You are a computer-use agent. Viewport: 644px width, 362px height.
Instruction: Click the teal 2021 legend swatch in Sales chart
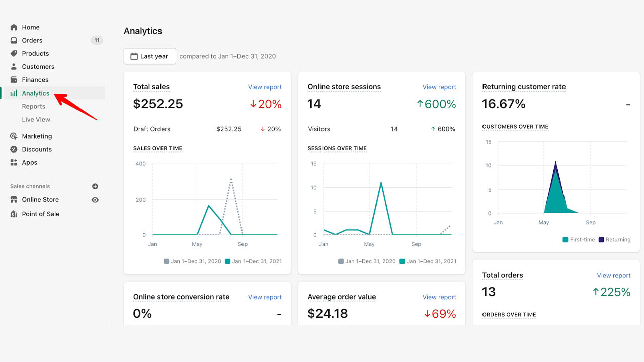(x=227, y=261)
